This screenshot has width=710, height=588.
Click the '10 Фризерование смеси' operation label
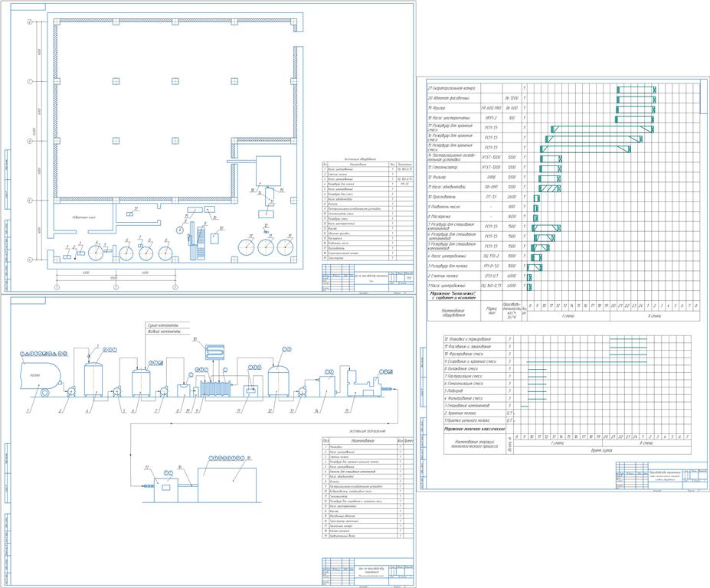pyautogui.click(x=464, y=354)
